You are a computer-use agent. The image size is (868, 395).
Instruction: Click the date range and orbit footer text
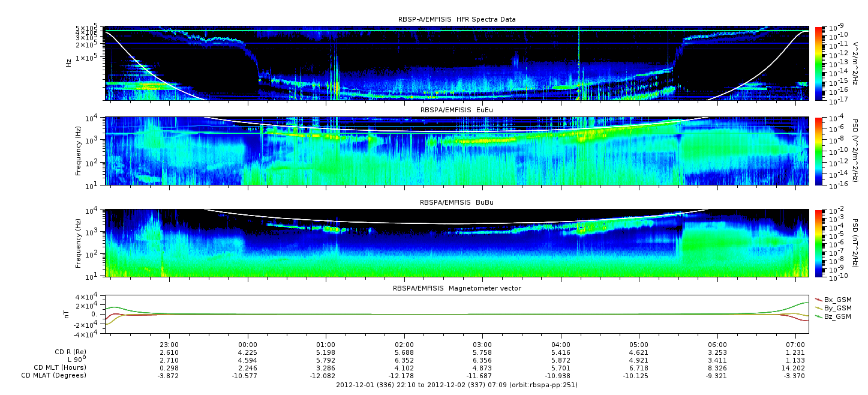coord(456,385)
